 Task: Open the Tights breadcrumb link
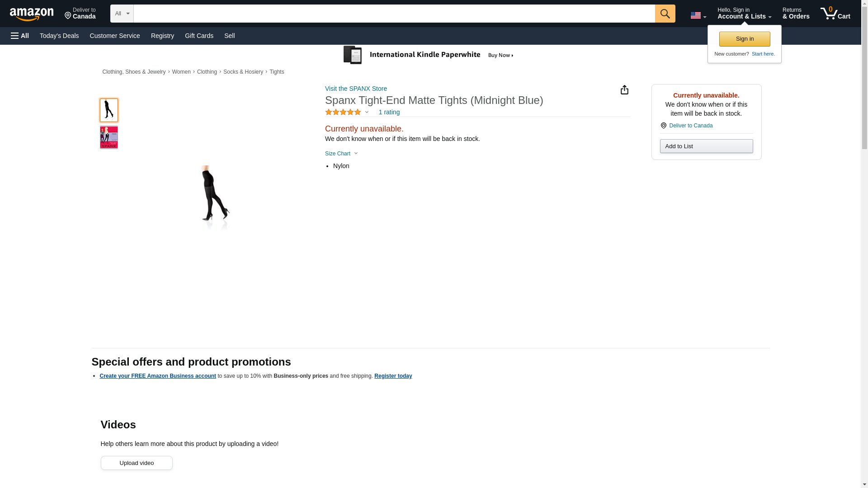(277, 72)
